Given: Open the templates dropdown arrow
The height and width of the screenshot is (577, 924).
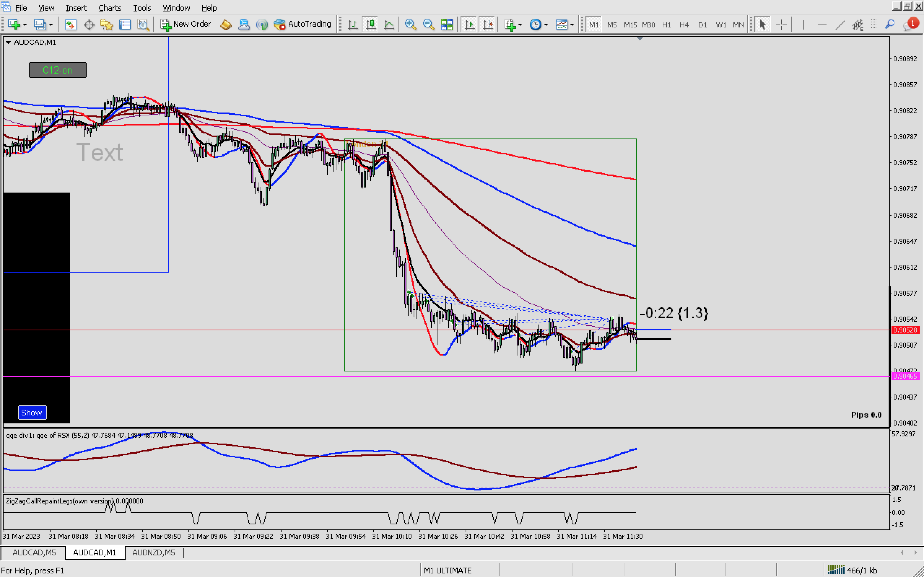Looking at the screenshot, I should pyautogui.click(x=572, y=25).
